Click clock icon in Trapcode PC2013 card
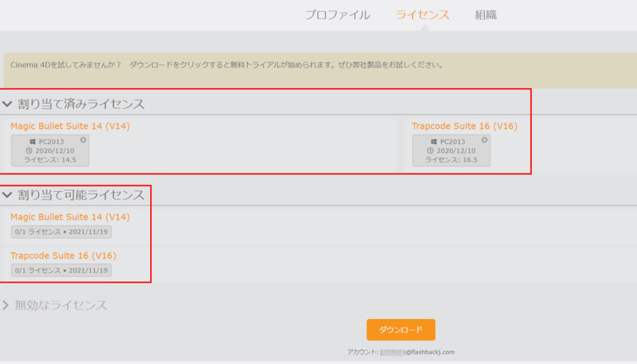The image size is (637, 364). click(x=430, y=151)
